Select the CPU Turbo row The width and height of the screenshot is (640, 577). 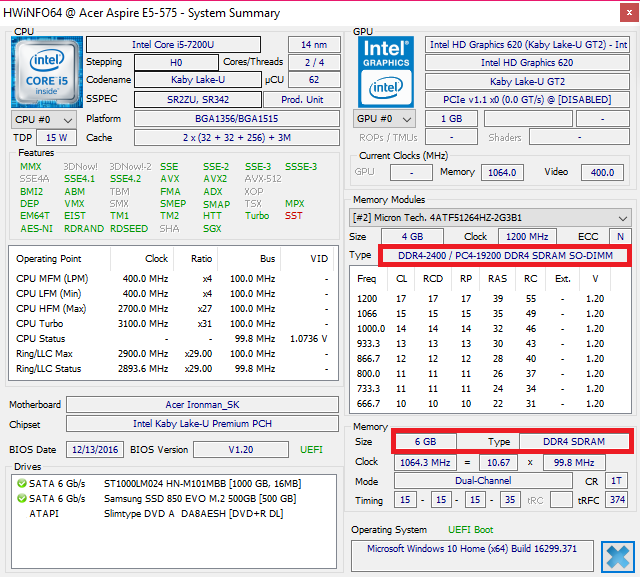point(173,324)
